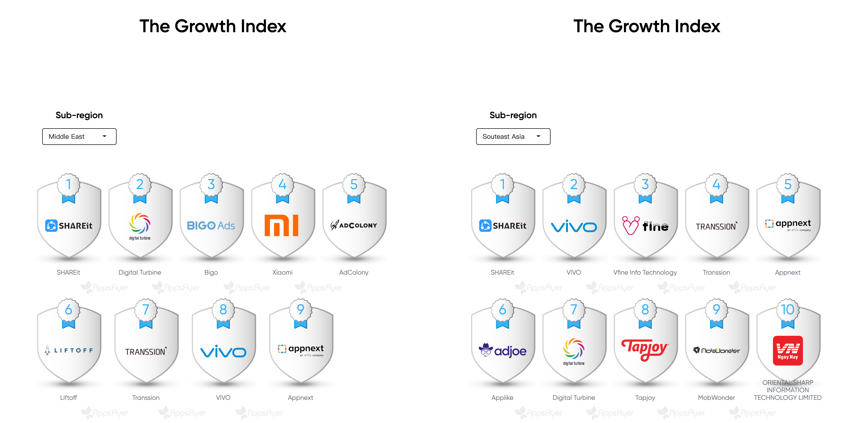Open the Liftoff rocket logo badge
The height and width of the screenshot is (423, 868).
coord(69,351)
